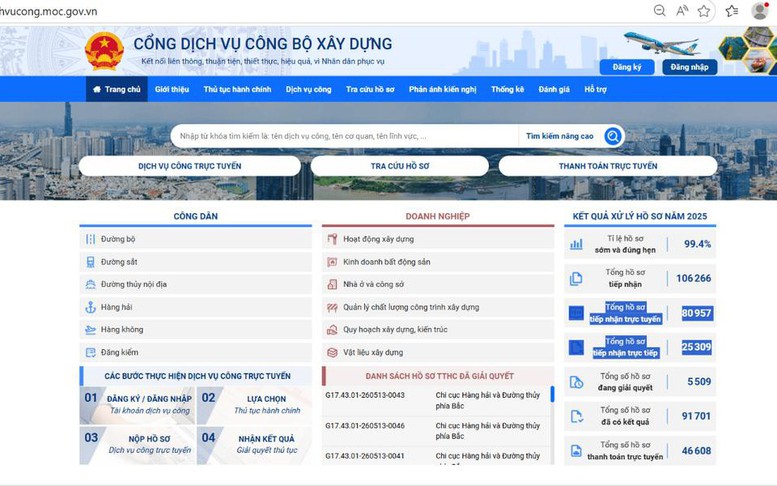Click the Hàng không airplane icon
The image size is (777, 486).
[x=90, y=329]
